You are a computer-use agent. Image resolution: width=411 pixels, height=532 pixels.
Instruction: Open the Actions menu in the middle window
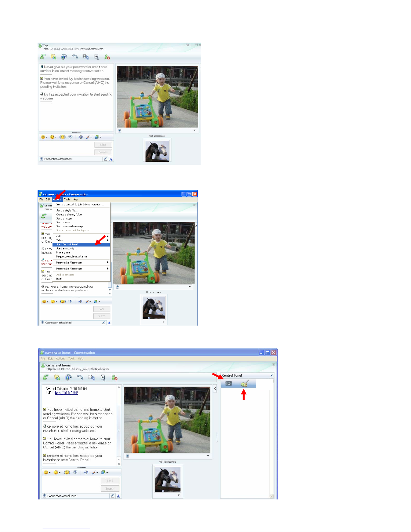[57, 199]
